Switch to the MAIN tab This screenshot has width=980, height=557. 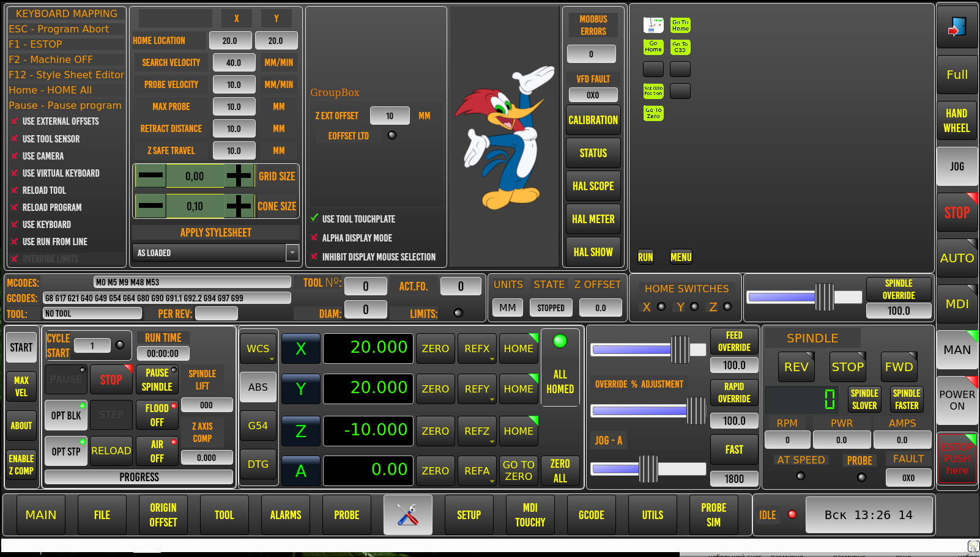(41, 515)
